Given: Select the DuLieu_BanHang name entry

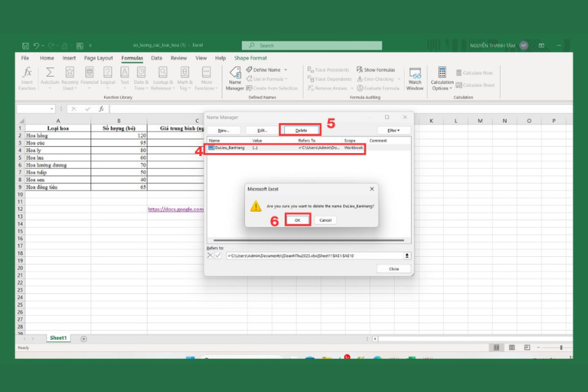Looking at the screenshot, I should click(228, 148).
